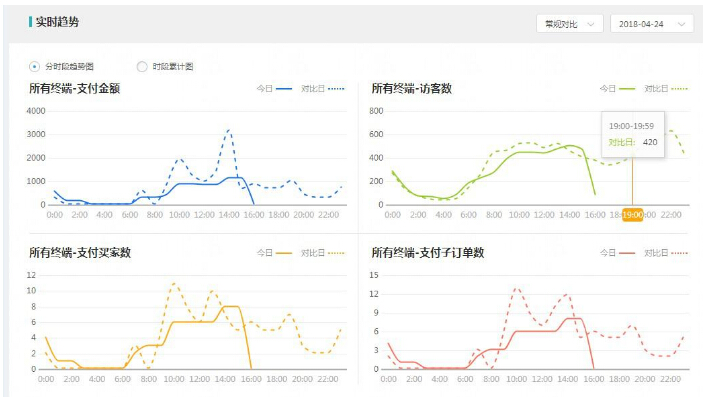Open the 常规对比 dropdown
Screen dimensions: 703x397
coord(569,24)
